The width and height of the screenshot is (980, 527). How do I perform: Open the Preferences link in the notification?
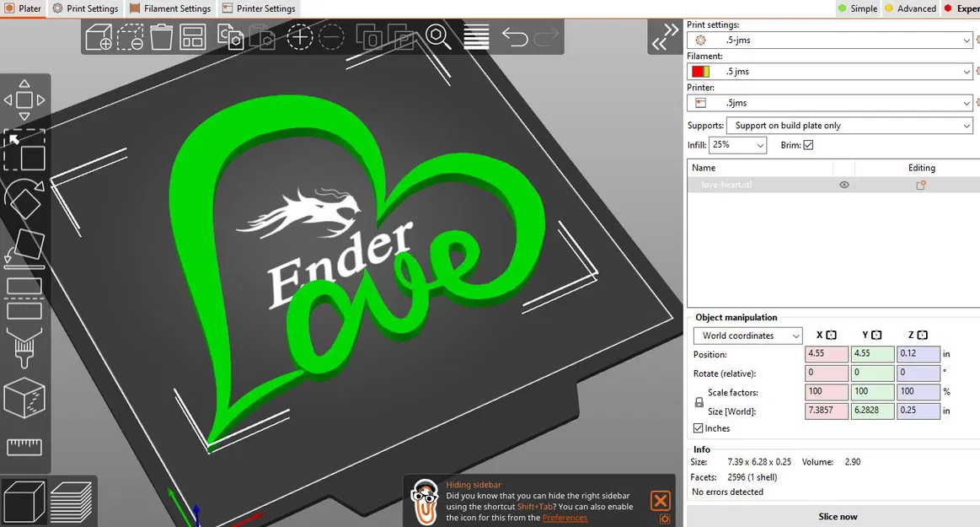click(x=565, y=518)
